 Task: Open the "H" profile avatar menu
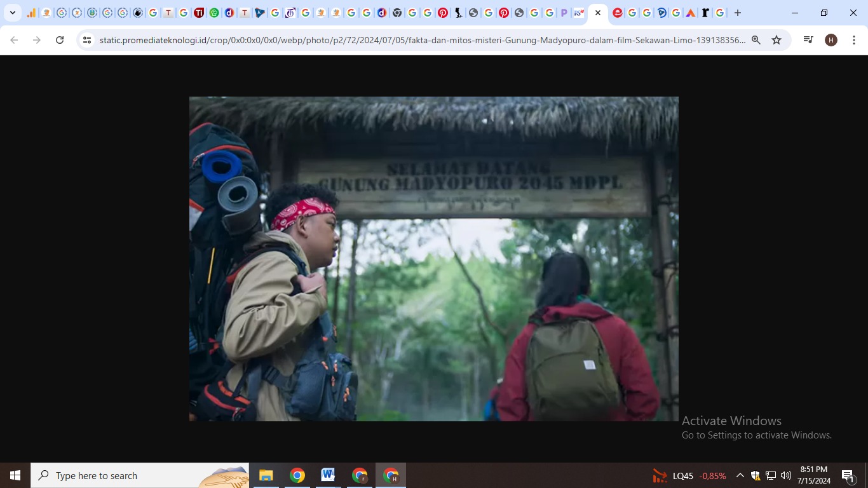pos(831,40)
